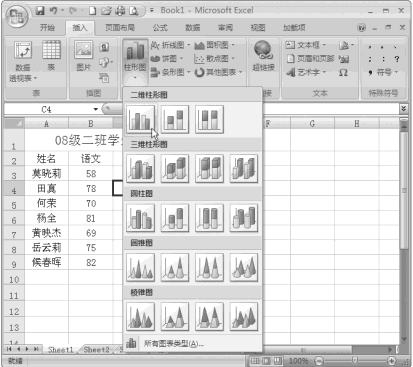Open the 折线图 line chart dropdown
The image size is (413, 367).
click(170, 45)
